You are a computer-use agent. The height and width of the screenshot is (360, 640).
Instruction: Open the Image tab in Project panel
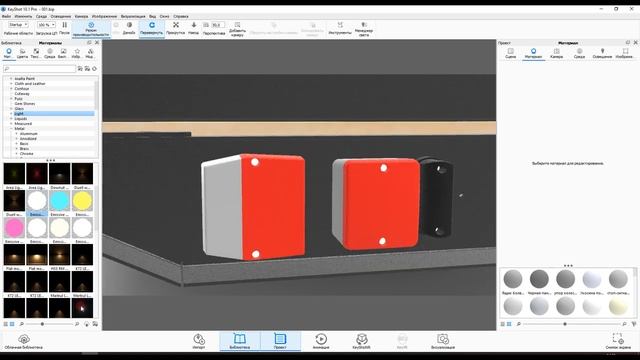pyautogui.click(x=625, y=53)
